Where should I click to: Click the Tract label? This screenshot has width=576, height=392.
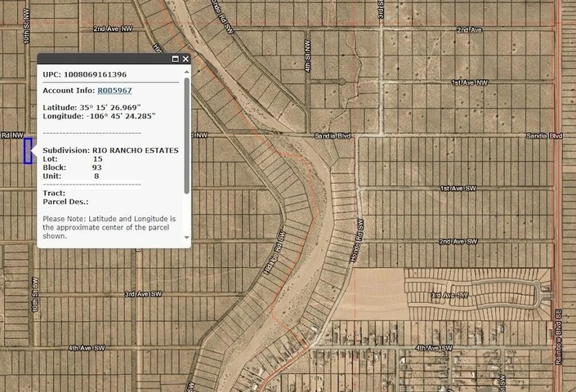click(x=54, y=193)
